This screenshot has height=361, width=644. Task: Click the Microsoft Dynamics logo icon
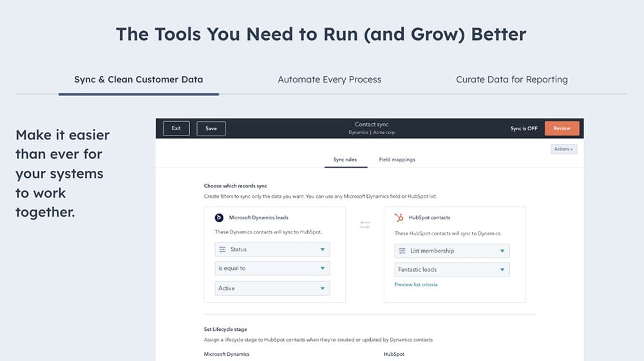pos(219,217)
